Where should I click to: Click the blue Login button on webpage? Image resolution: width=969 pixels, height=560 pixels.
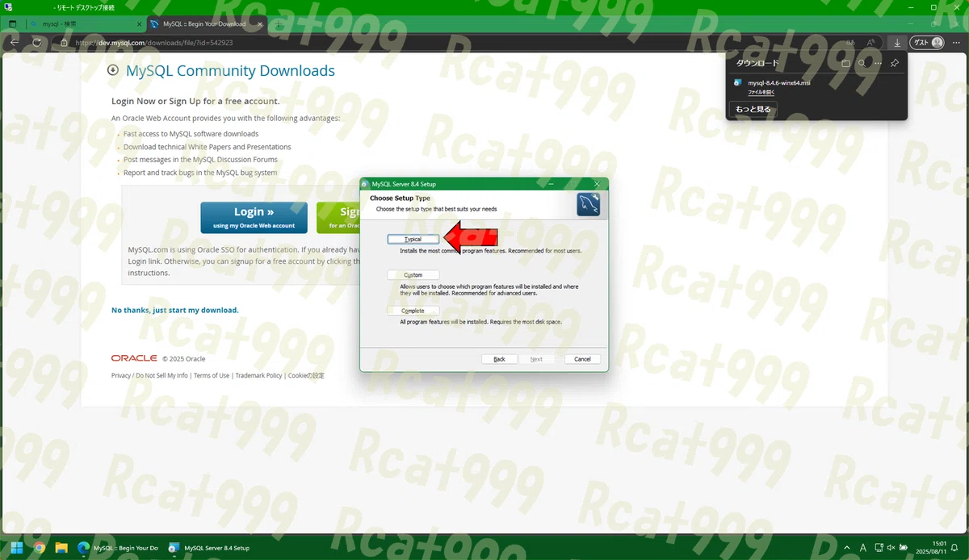254,217
